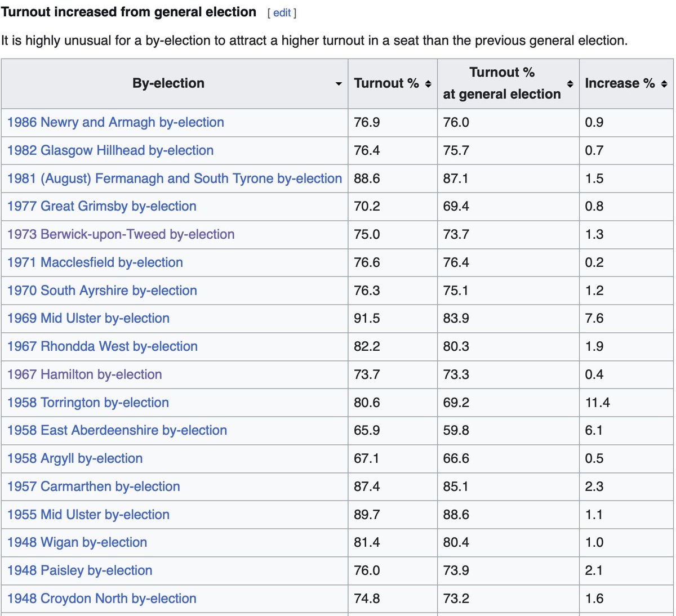Select increase value 1.3 for Berwick-upon-Tweed
The height and width of the screenshot is (616, 676).
(x=594, y=234)
